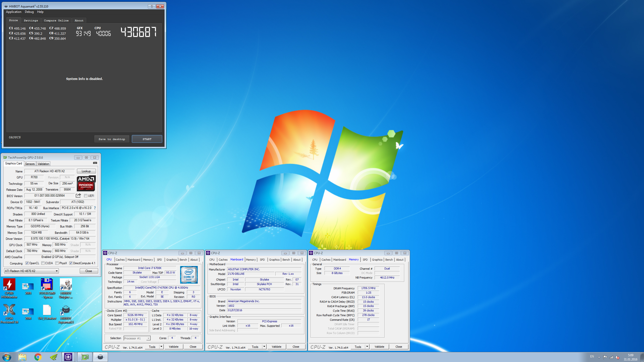Open About tab in Aquamark
644x362 pixels.
pos(79,21)
